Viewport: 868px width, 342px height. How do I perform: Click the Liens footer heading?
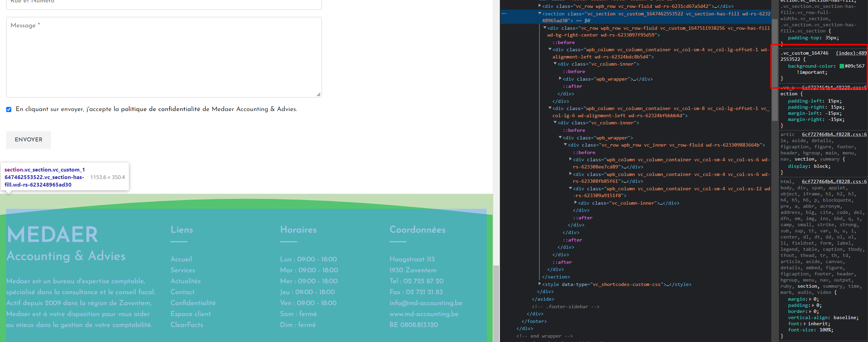(x=182, y=230)
